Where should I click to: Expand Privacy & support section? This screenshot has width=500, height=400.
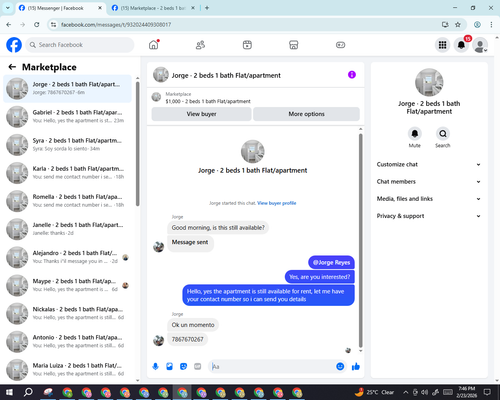pyautogui.click(x=429, y=216)
